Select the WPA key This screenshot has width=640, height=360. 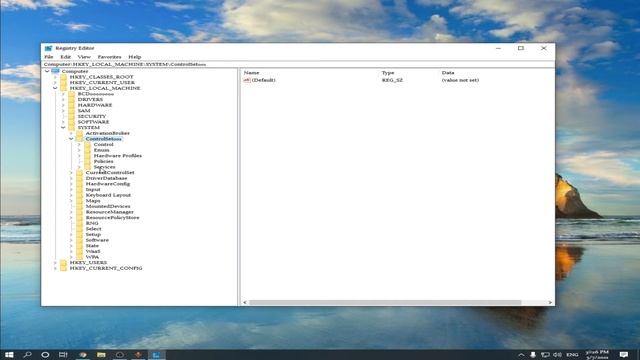[x=92, y=257]
